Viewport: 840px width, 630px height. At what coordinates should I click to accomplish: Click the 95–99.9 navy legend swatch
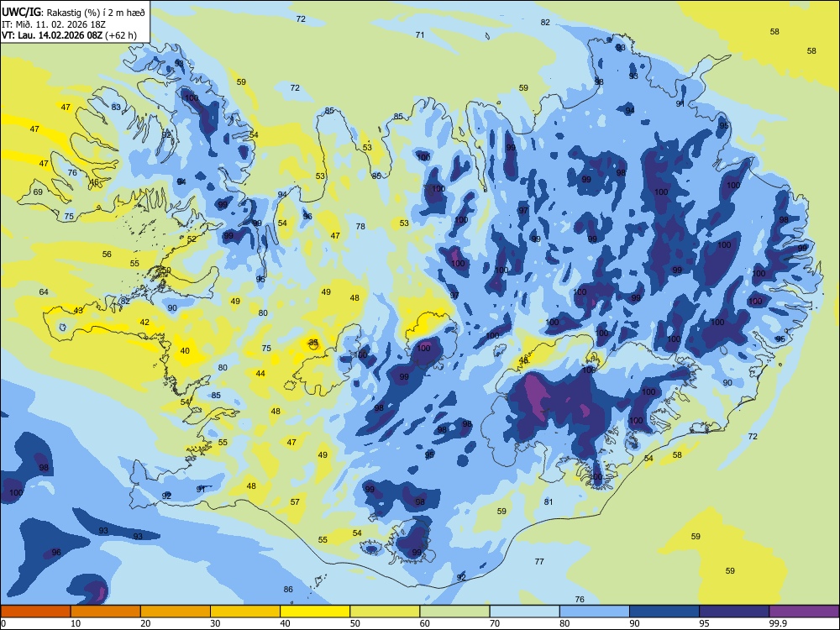point(734,612)
